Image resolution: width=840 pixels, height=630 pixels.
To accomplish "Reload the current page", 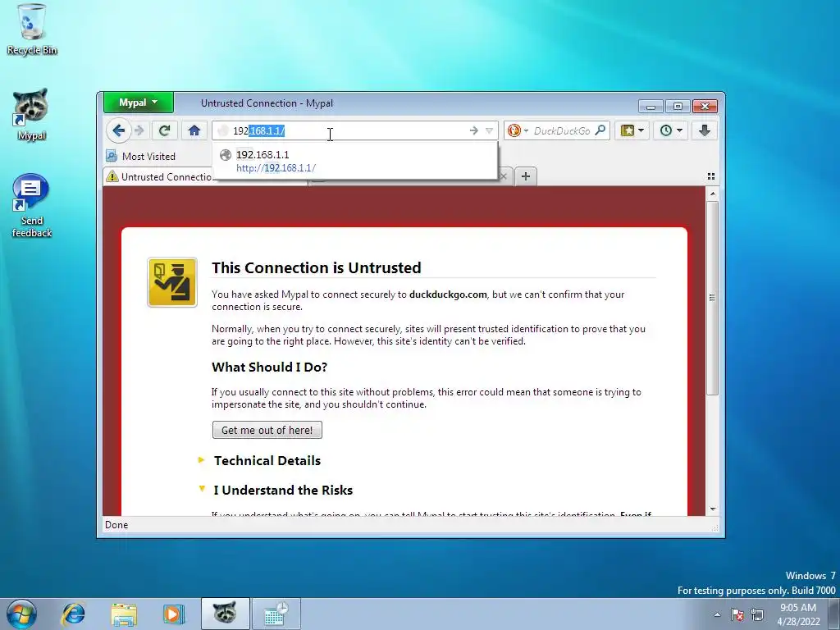I will pyautogui.click(x=164, y=130).
